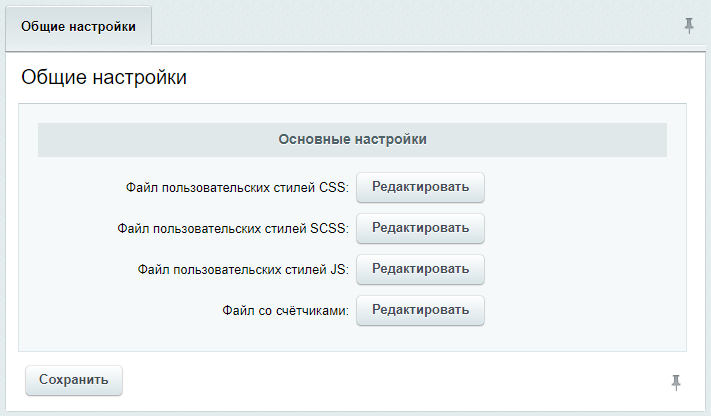Switch to the Общие настройки tab

[78, 26]
